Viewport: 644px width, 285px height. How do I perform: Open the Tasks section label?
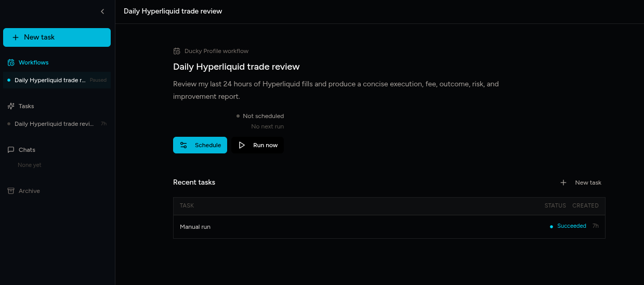pos(26,106)
